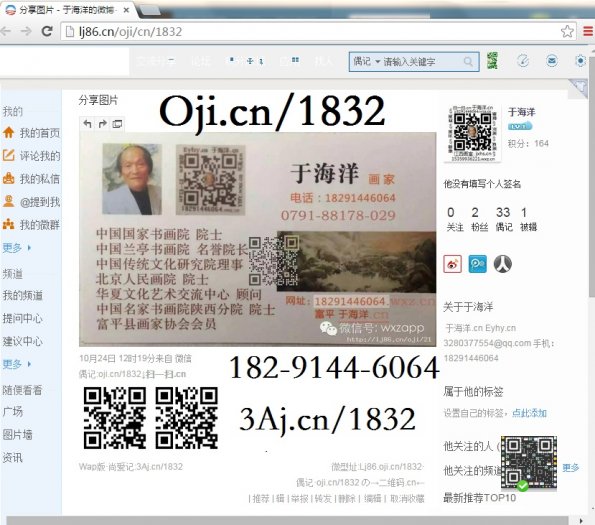Click the pencil icon beside 评论我的
The height and width of the screenshot is (525, 595).
tap(8, 155)
